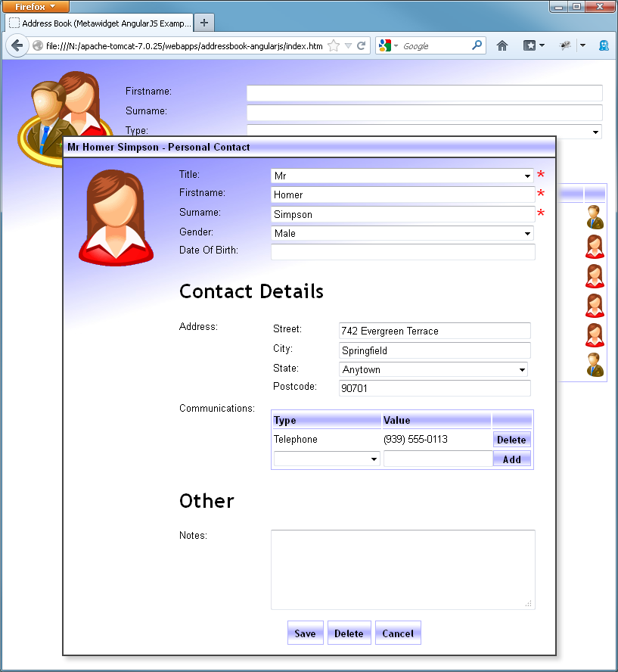618x672 pixels.
Task: Click the search magnifier icon
Action: pos(477,45)
